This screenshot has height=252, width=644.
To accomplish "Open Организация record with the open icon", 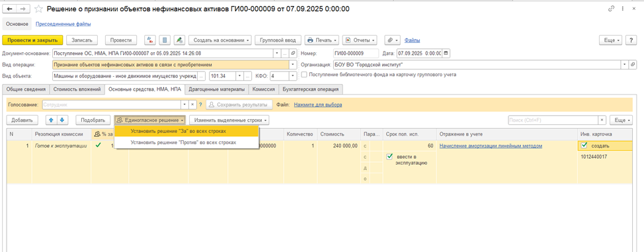I will pyautogui.click(x=633, y=65).
